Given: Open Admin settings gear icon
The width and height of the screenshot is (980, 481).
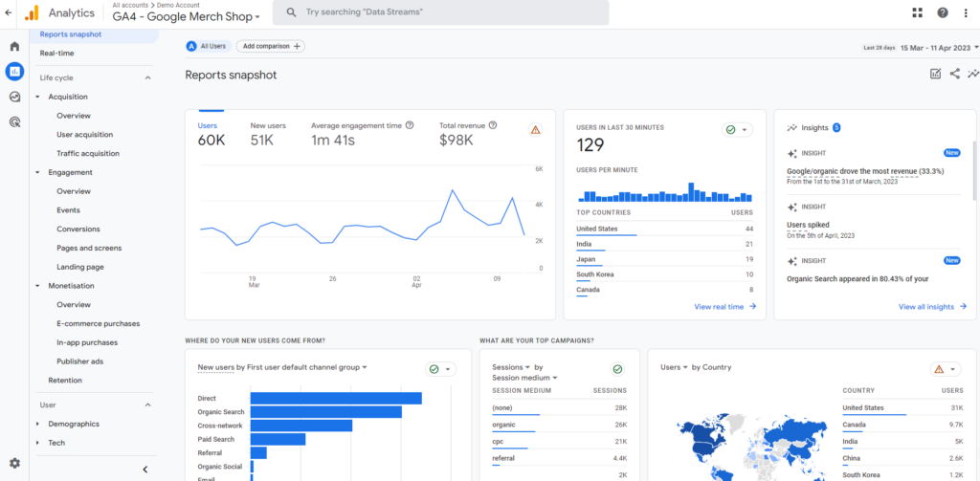Looking at the screenshot, I should 14,463.
